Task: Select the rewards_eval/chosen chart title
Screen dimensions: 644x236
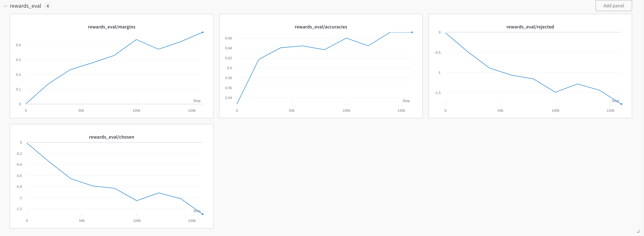Action: pyautogui.click(x=111, y=137)
